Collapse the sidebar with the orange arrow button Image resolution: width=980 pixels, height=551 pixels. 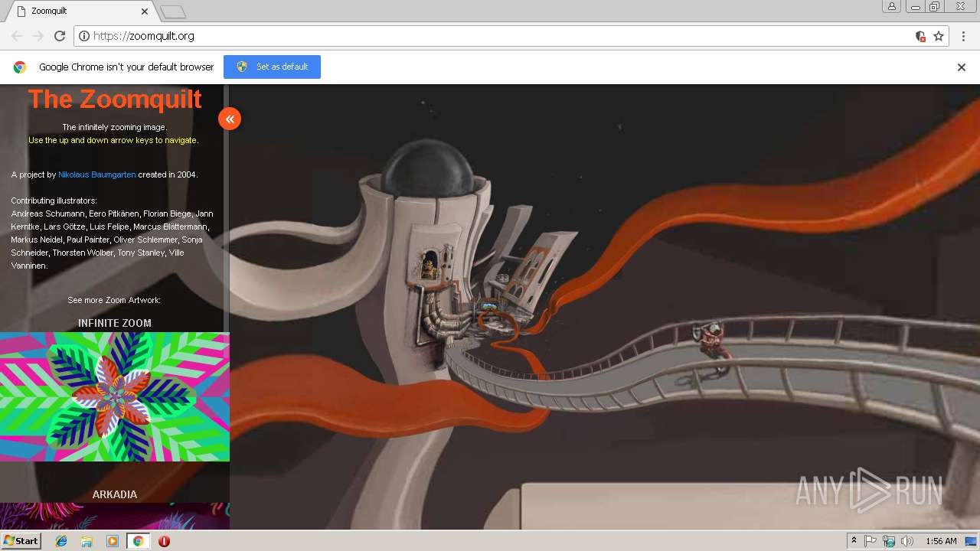click(230, 119)
